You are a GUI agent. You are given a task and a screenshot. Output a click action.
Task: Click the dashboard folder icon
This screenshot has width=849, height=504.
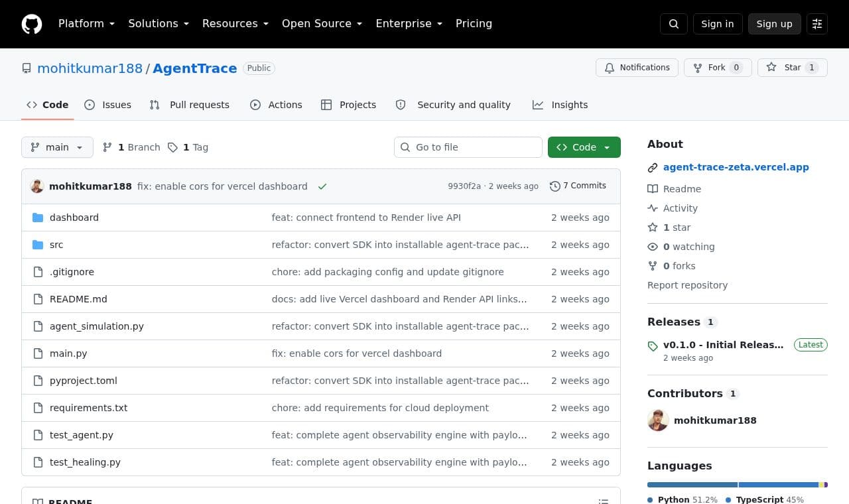coord(38,218)
